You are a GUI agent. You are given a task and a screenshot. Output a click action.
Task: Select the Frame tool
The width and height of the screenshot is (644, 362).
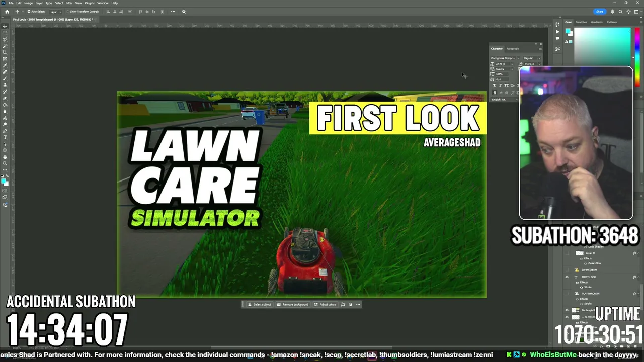pos(5,59)
